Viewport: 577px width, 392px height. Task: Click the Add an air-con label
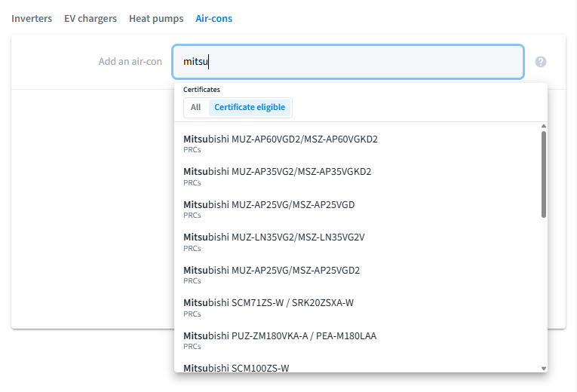130,62
